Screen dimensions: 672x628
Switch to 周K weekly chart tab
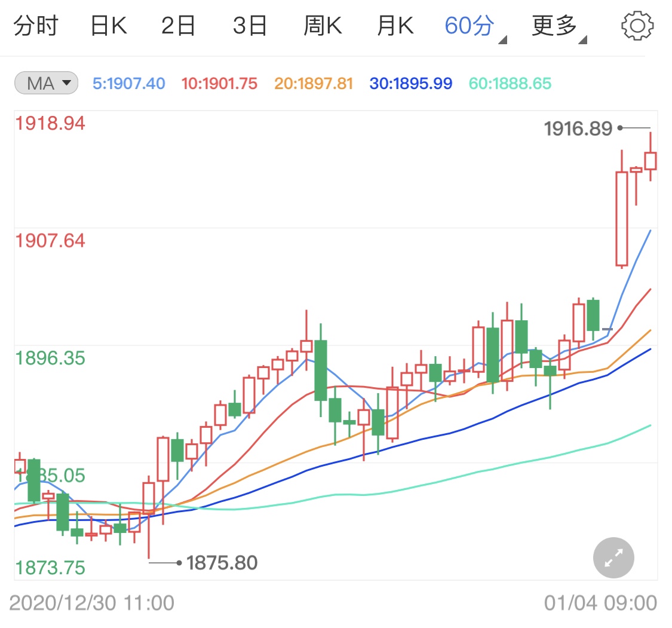pyautogui.click(x=323, y=25)
